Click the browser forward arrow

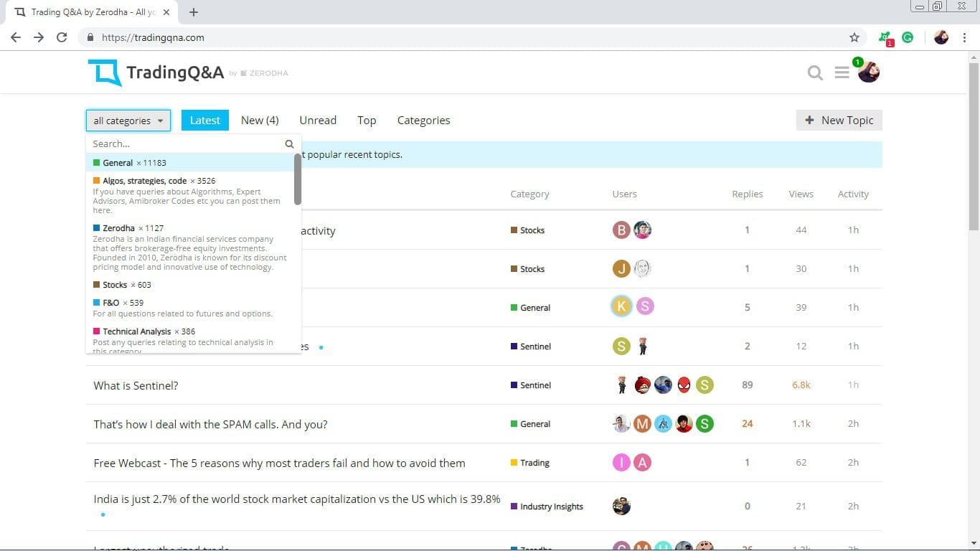(x=39, y=37)
